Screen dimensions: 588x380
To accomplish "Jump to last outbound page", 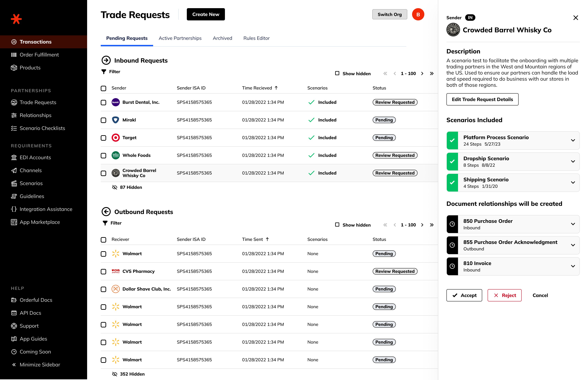I will (x=432, y=225).
